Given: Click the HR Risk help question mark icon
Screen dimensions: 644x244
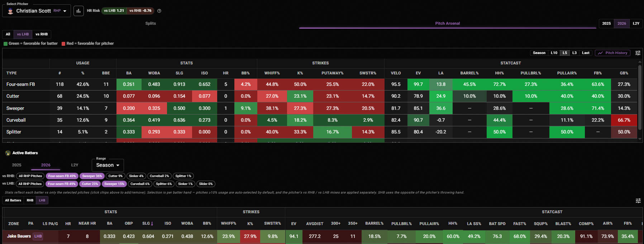Looking at the screenshot, I should [x=159, y=11].
